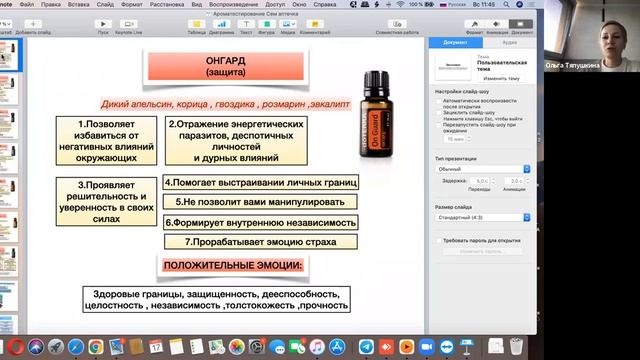This screenshot has height=360, width=640.
Task: Select first slide thumbnail in navigator
Action: click(x=9, y=55)
